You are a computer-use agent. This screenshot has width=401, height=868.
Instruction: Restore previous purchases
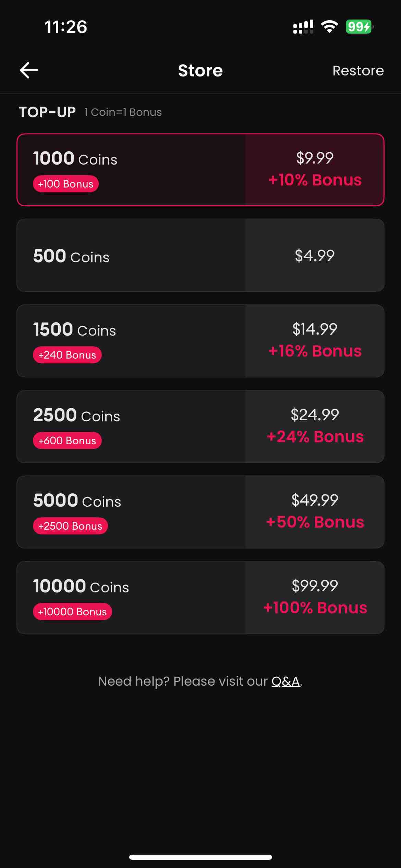click(358, 71)
